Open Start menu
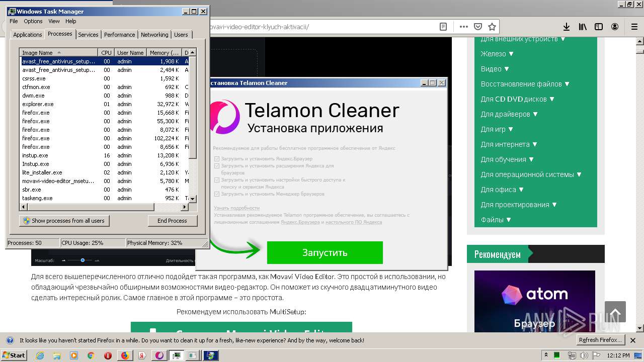The height and width of the screenshot is (362, 644). [x=14, y=355]
